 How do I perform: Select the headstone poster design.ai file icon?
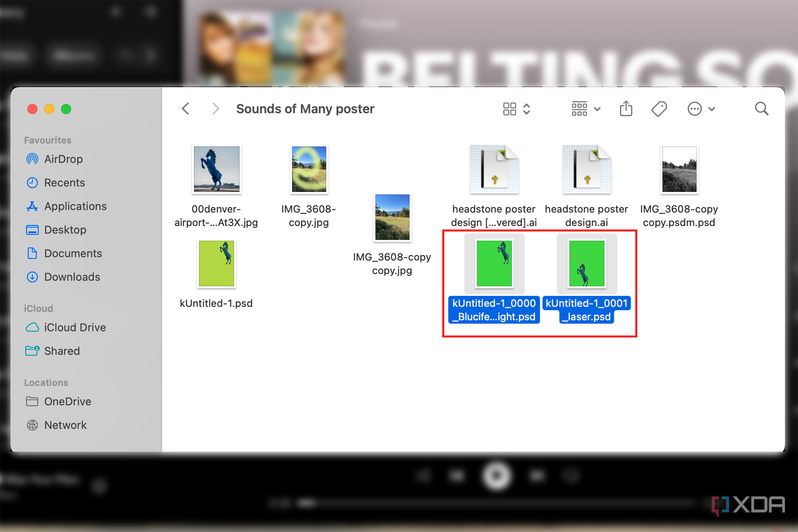[x=587, y=169]
